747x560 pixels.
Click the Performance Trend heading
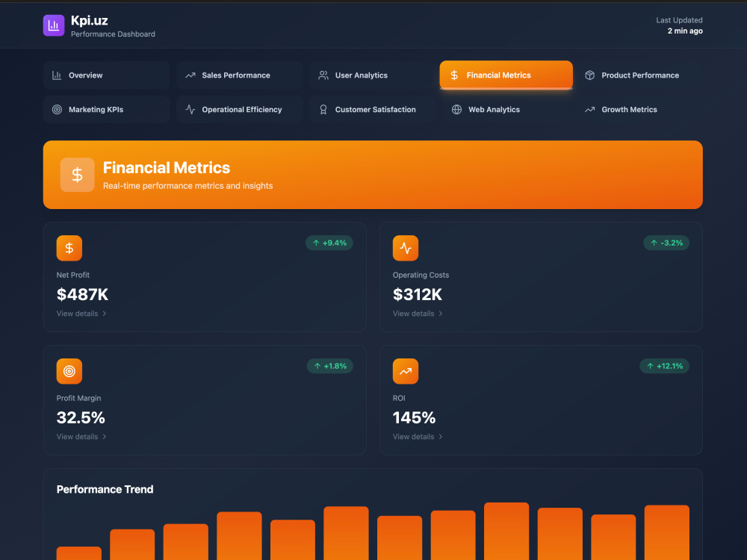click(105, 490)
